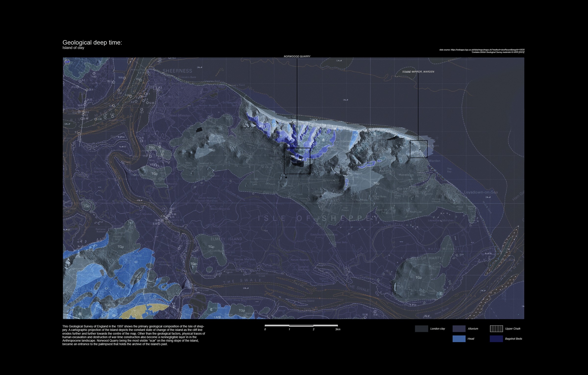Click the TGp label on Isle of Harty
Screen dimensions: 588x375
click(x=419, y=277)
